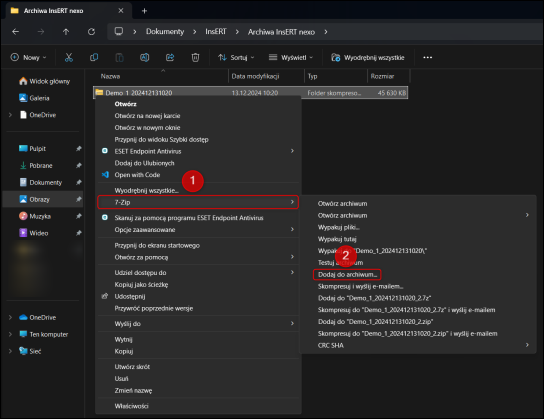Click the Wyodrębnij wszystkie toolbar button
Viewport: 544px width, 419px height.
(368, 58)
